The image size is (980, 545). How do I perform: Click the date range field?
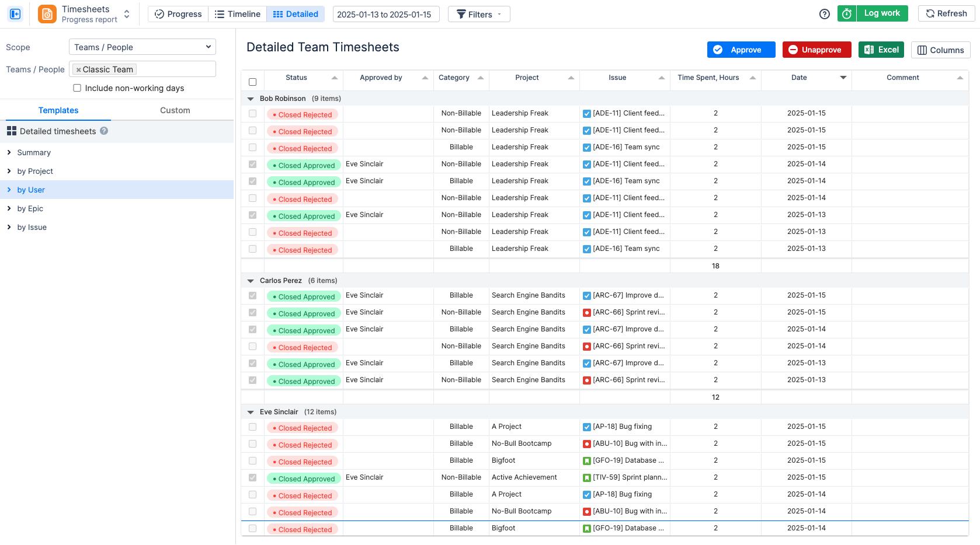pyautogui.click(x=385, y=13)
